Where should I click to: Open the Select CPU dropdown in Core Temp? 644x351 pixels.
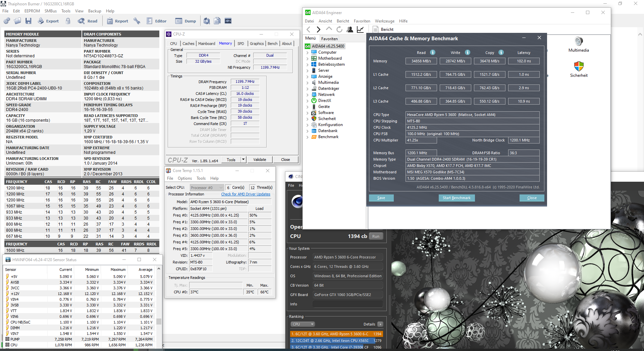coord(207,188)
